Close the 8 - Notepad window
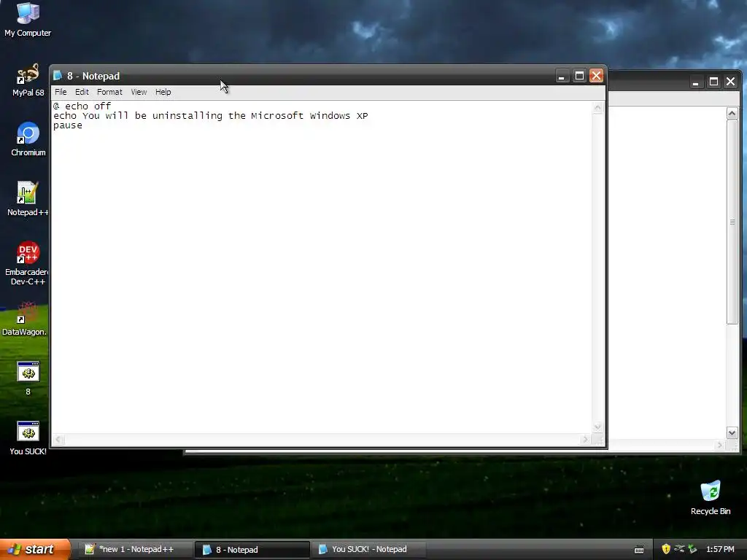This screenshot has width=747, height=560. pos(597,76)
